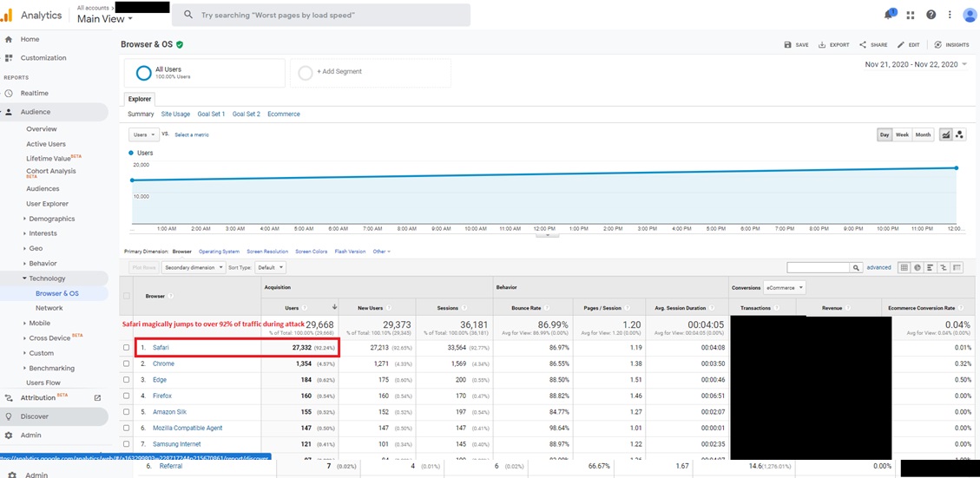980x478 pixels.
Task: Open the Ecommerce tab
Action: [x=284, y=115]
